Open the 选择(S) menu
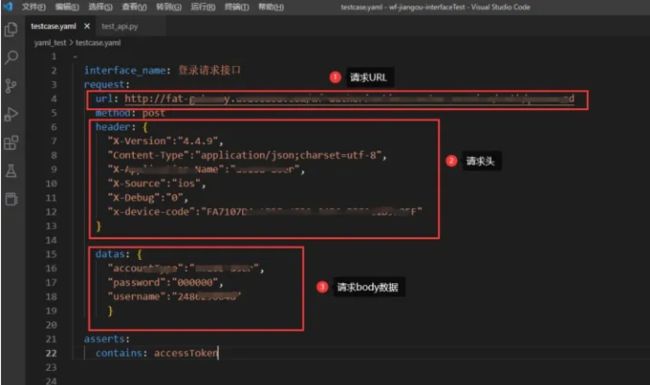 (101, 7)
